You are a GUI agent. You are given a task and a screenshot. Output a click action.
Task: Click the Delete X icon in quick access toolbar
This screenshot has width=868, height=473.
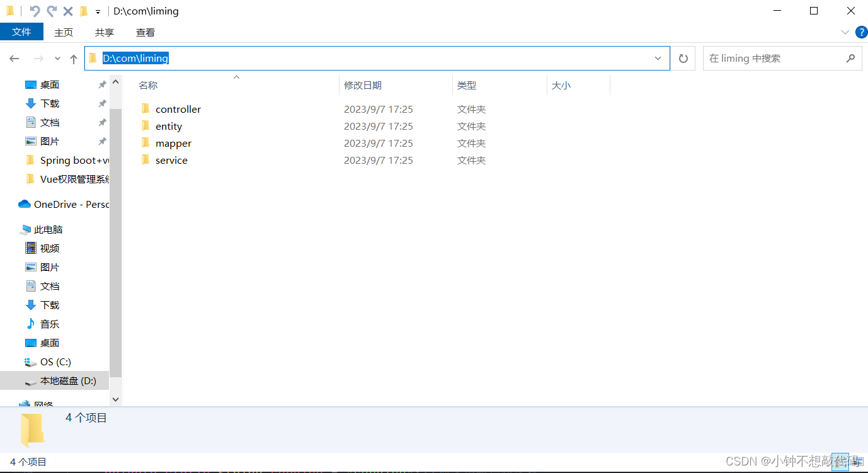pos(68,11)
